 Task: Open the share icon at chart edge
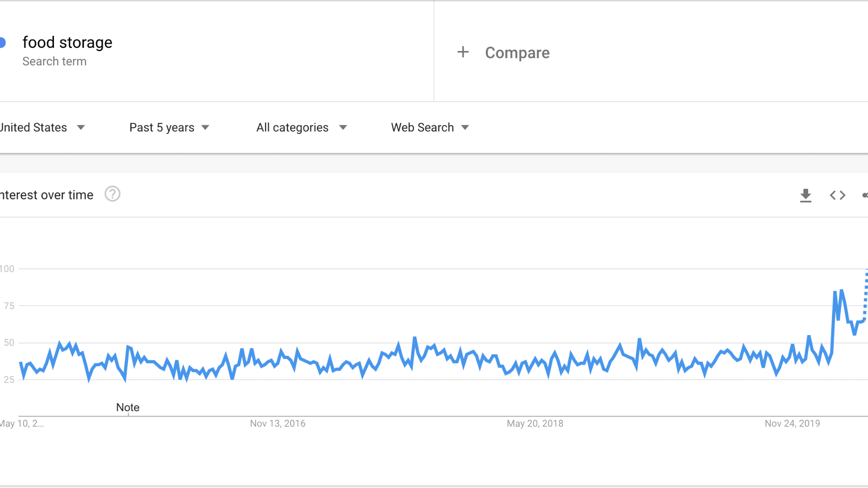pos(865,195)
